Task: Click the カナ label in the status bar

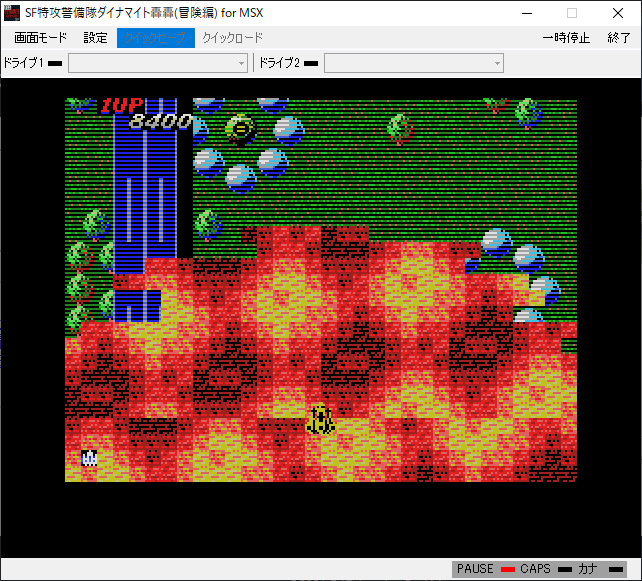Action: tap(588, 569)
